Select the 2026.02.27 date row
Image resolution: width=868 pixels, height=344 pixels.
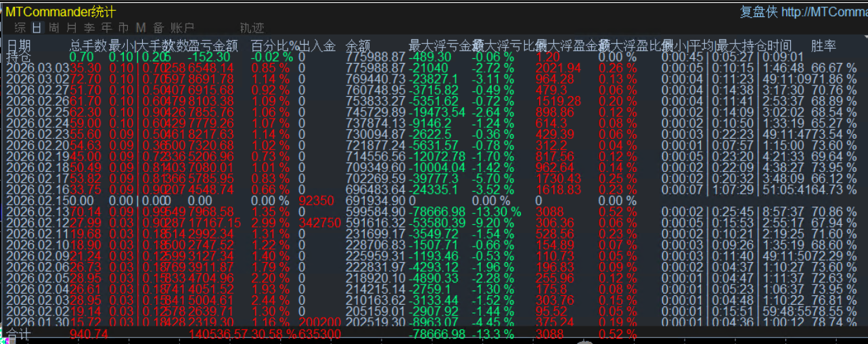[37, 90]
